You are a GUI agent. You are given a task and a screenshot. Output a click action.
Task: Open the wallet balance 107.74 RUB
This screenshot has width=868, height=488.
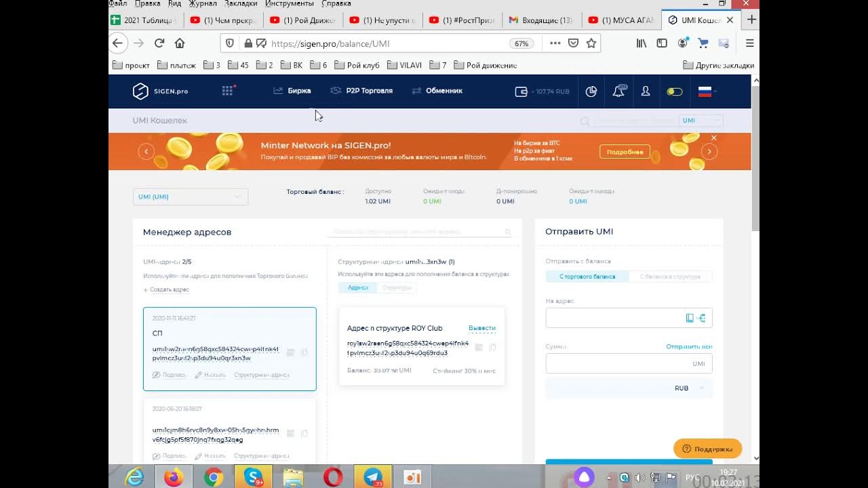click(x=542, y=91)
